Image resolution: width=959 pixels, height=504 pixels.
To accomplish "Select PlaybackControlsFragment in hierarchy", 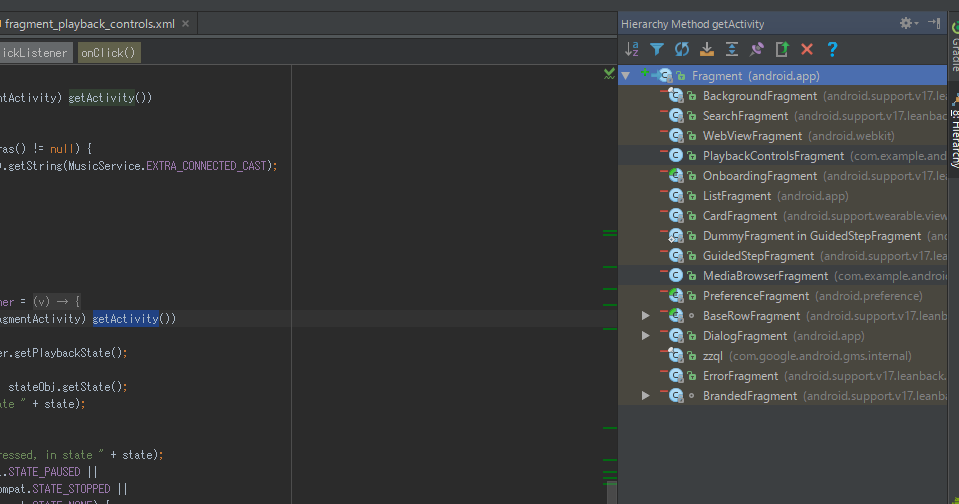I will pyautogui.click(x=773, y=156).
